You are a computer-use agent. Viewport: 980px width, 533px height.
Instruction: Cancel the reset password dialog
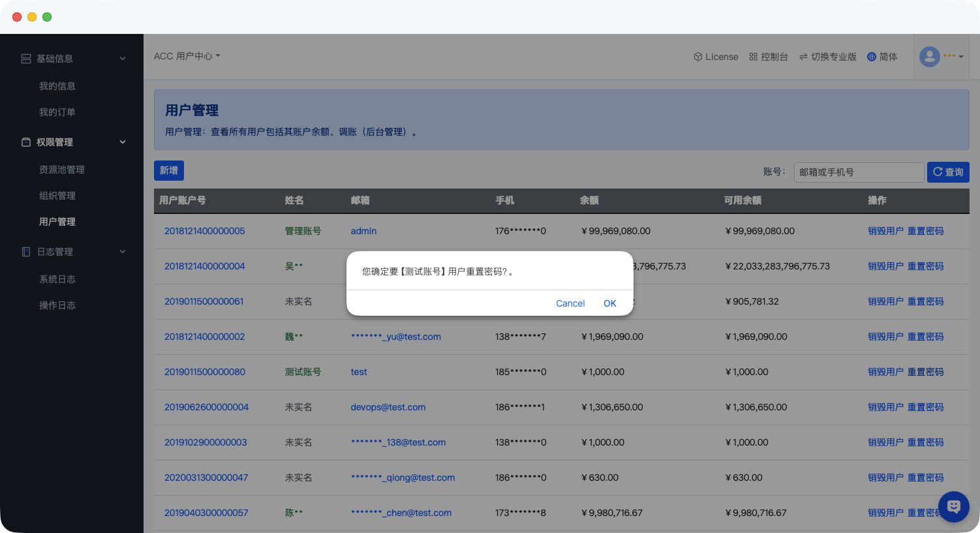[x=570, y=303]
